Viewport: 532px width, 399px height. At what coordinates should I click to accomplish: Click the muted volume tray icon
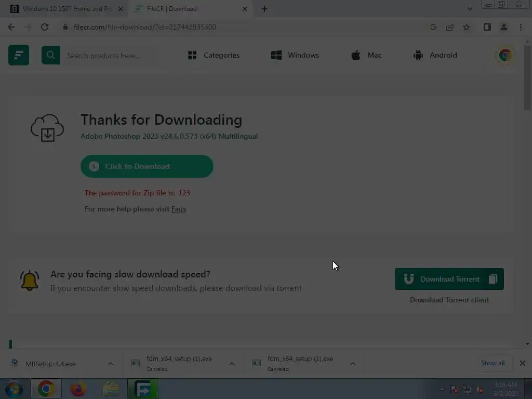point(480,390)
